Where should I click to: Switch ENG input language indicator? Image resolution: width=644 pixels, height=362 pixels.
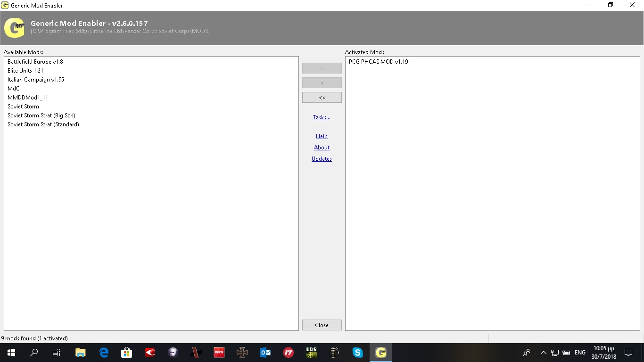(x=580, y=353)
